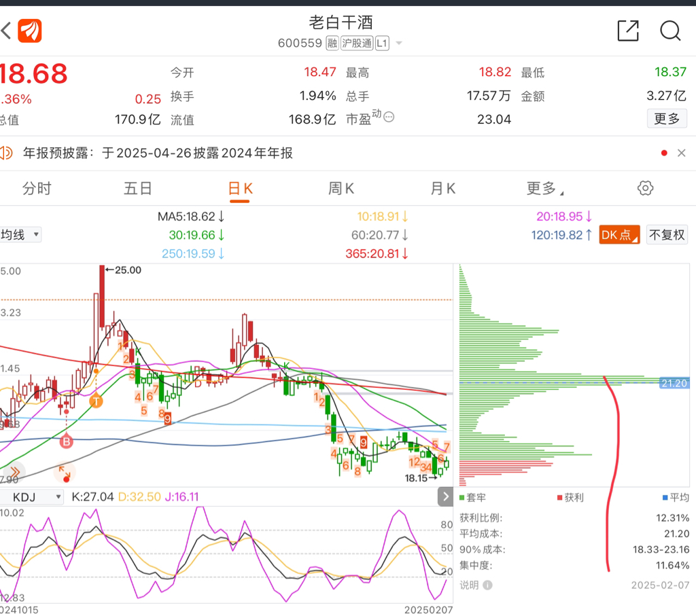This screenshot has height=616, width=696.
Task: Toggle the DK点 signal button
Action: pos(619,234)
